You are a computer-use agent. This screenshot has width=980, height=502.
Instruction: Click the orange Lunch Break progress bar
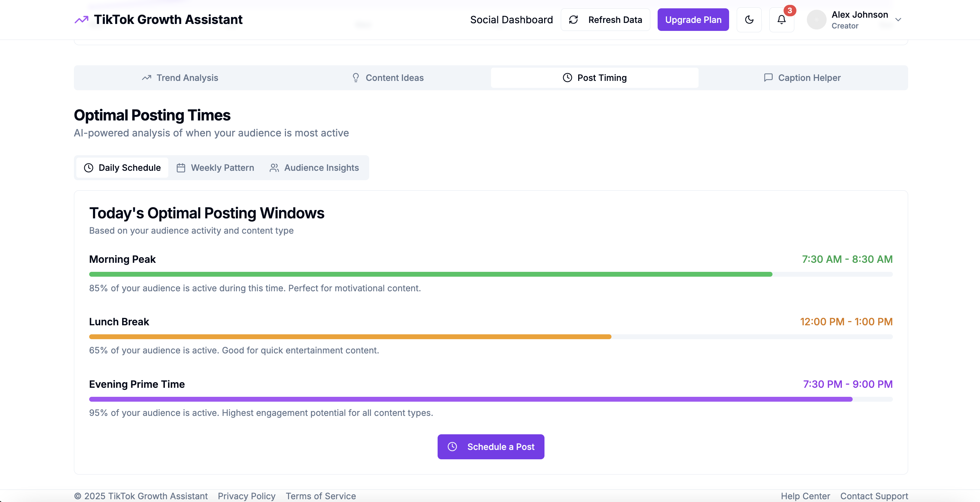(491, 337)
